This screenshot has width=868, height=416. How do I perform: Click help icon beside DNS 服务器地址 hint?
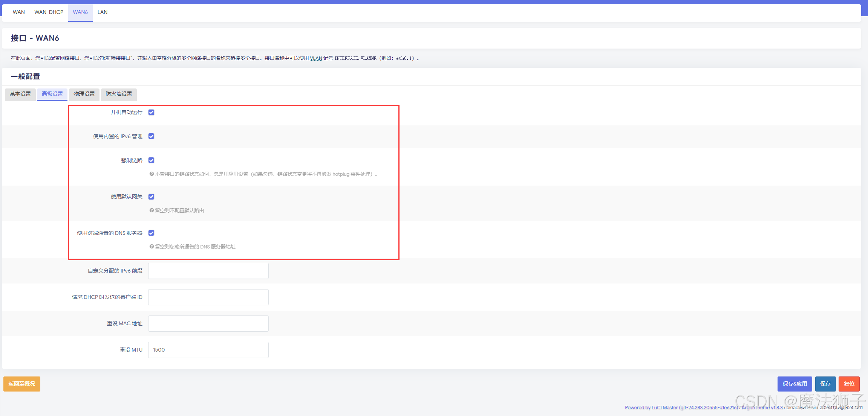click(x=152, y=247)
